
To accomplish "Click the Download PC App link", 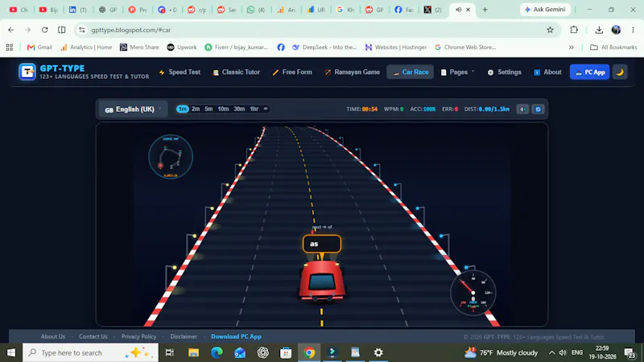I will [x=236, y=336].
